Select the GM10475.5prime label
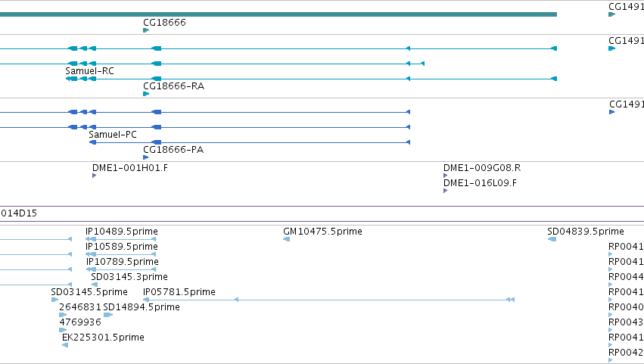This screenshot has width=644, height=364. [322, 232]
